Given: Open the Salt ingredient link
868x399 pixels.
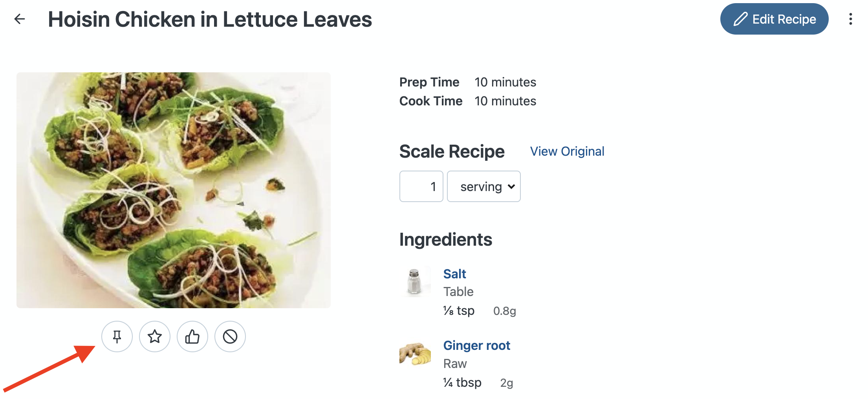Looking at the screenshot, I should tap(454, 274).
